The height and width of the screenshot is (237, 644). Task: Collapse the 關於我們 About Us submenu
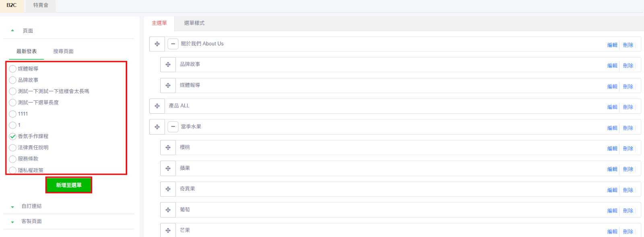pyautogui.click(x=173, y=44)
